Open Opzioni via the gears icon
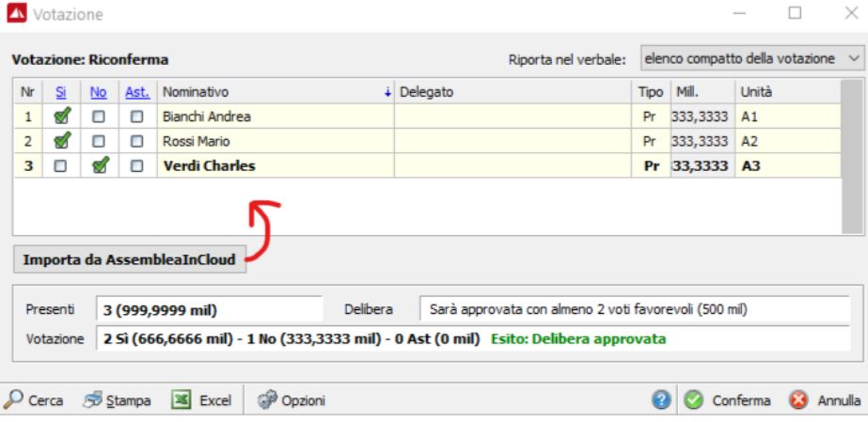 point(267,399)
